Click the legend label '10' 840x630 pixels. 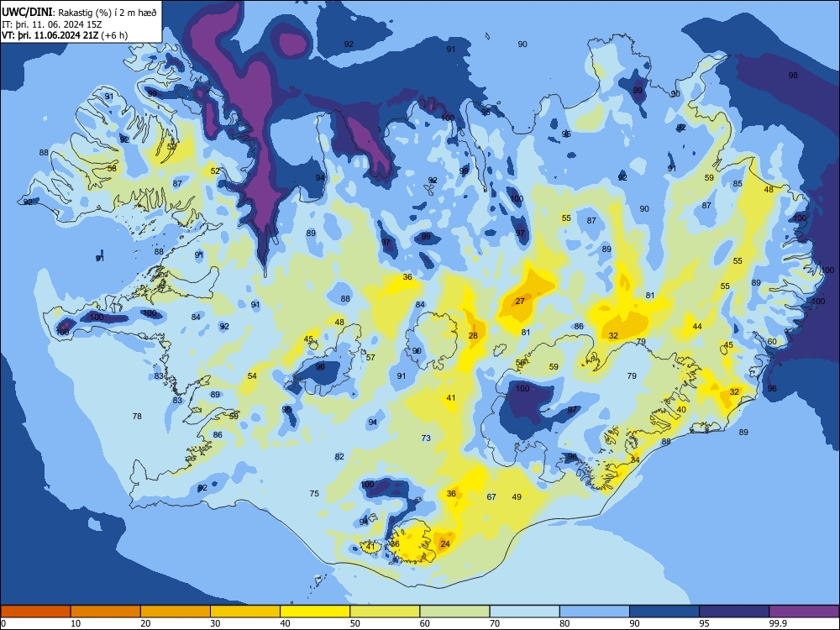(76, 623)
